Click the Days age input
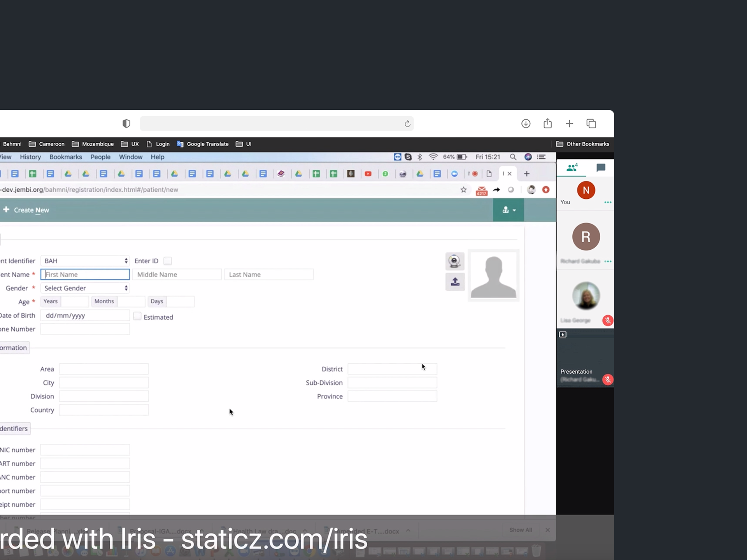This screenshot has width=747, height=560. point(180,301)
